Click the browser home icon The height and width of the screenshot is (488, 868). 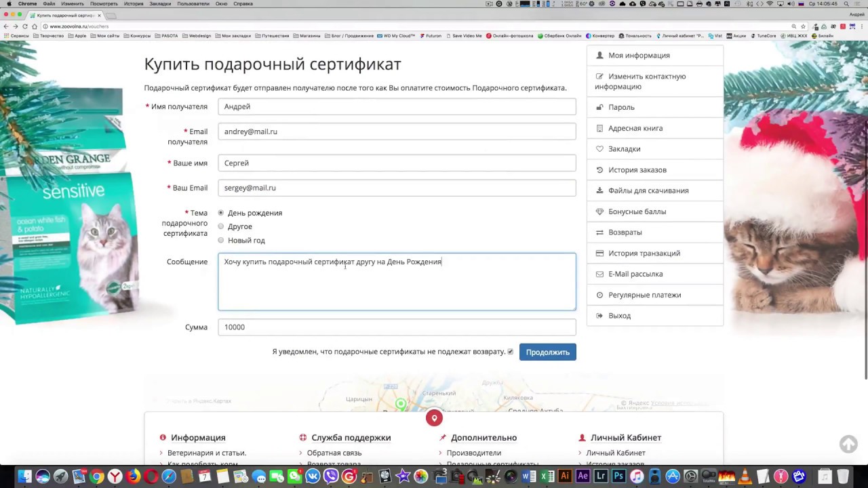35,26
